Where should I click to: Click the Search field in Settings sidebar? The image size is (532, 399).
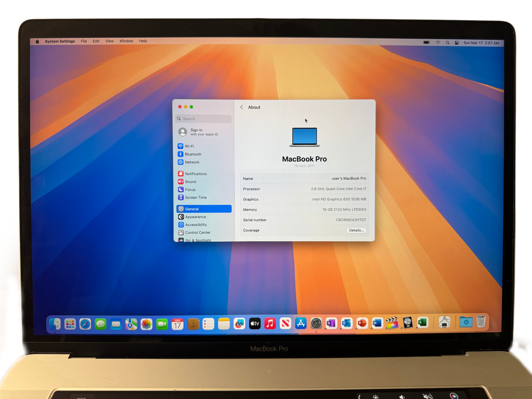(x=203, y=119)
